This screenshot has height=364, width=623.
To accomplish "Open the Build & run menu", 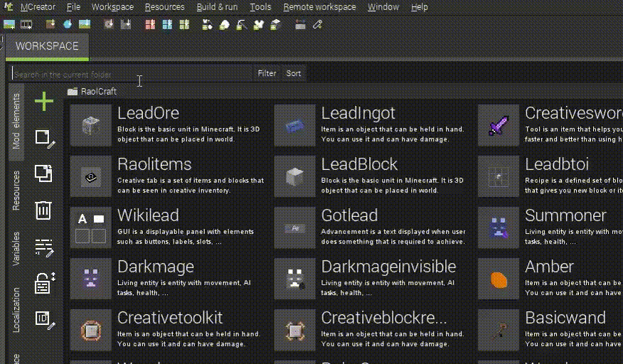I will click(217, 7).
